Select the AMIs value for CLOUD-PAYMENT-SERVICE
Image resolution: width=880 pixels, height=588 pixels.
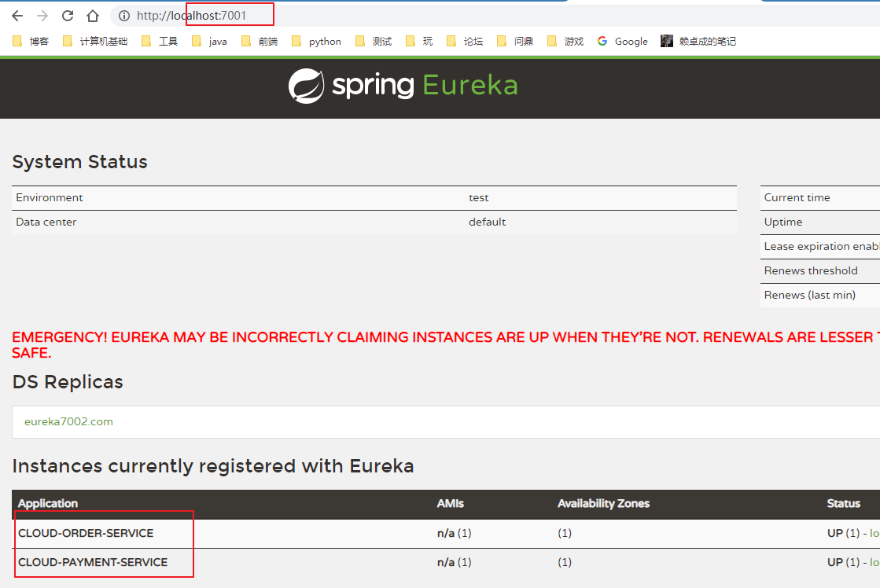(x=454, y=562)
